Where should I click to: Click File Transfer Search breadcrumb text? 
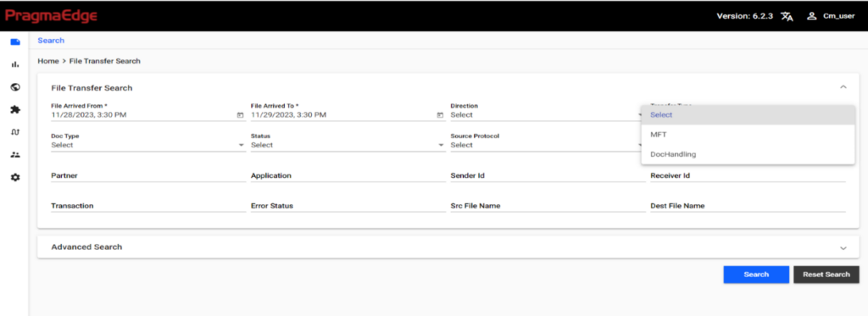pyautogui.click(x=104, y=61)
